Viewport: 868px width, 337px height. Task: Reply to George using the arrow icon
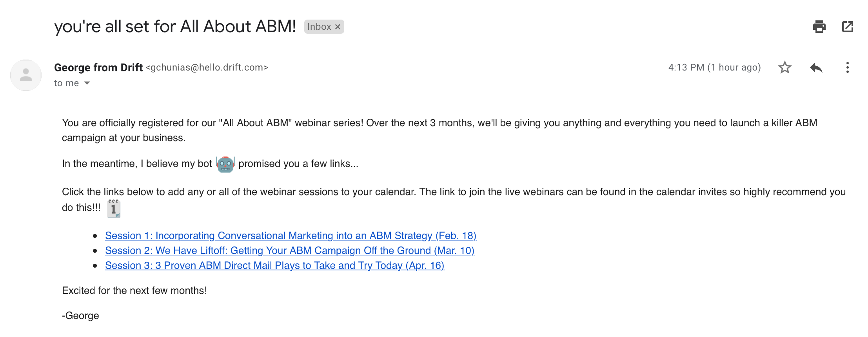tap(816, 67)
